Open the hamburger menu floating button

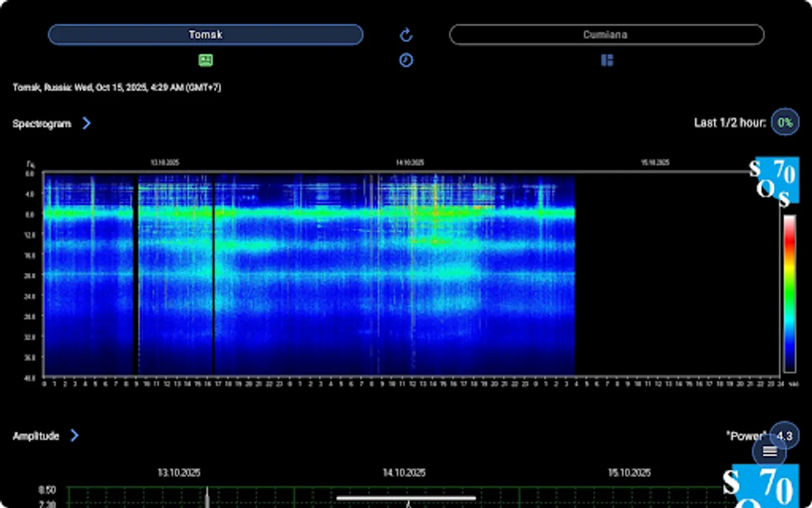769,451
